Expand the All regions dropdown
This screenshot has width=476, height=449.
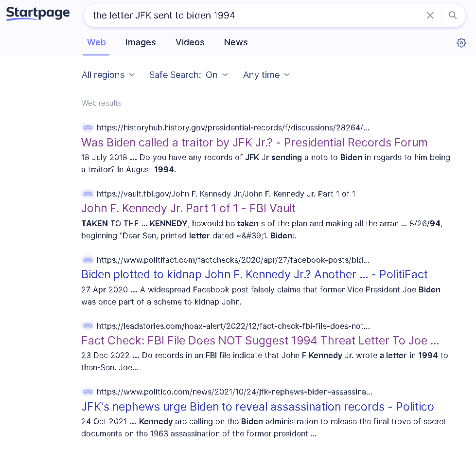[x=108, y=75]
